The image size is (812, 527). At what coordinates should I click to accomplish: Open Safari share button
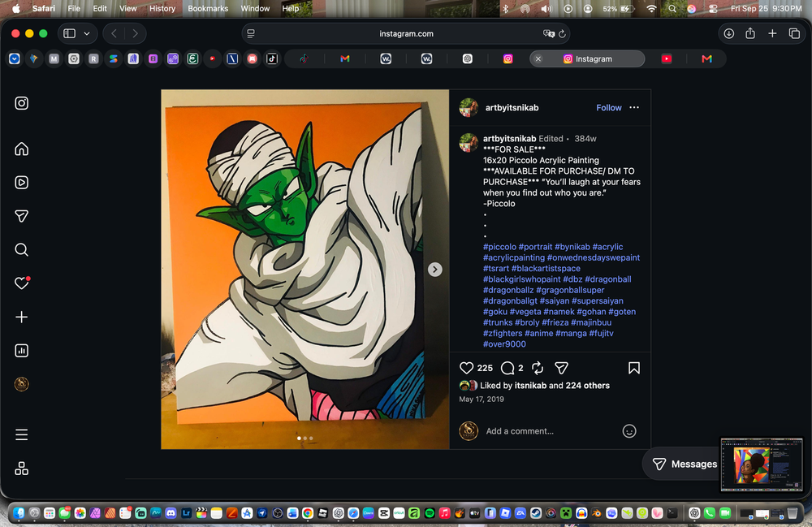[749, 33]
